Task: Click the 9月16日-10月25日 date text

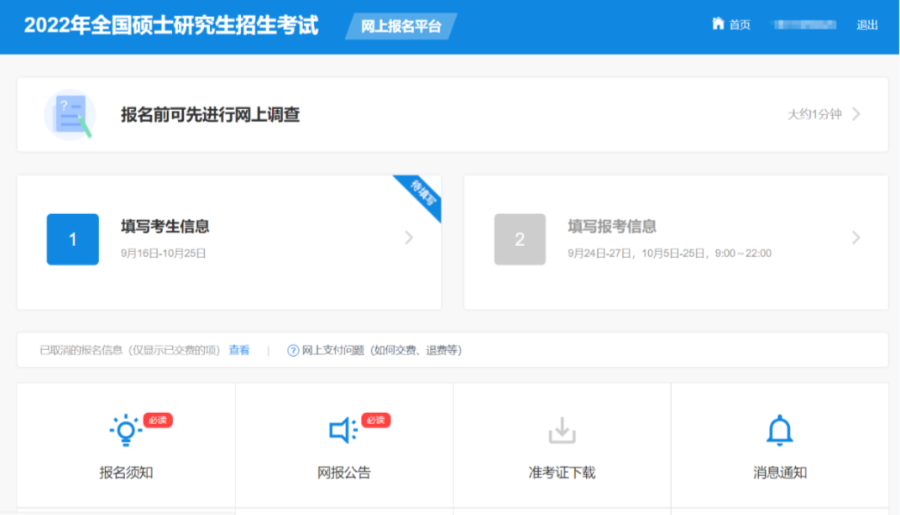Action: click(x=163, y=253)
